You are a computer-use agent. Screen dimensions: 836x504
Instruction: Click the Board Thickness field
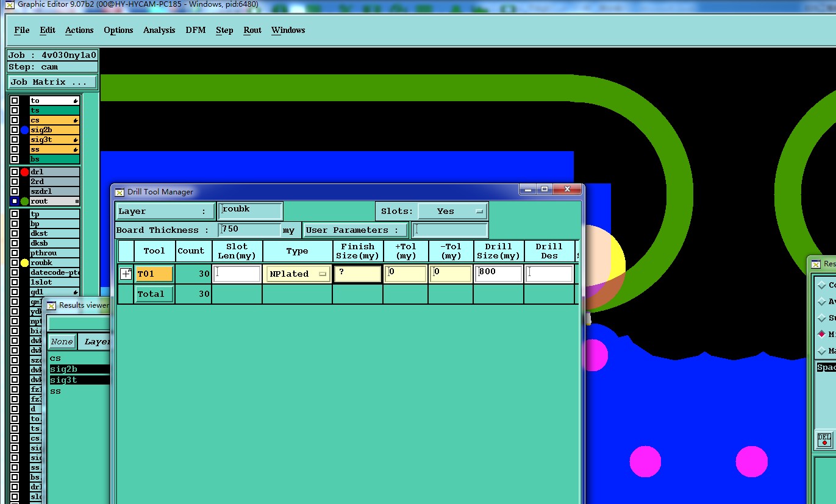250,230
